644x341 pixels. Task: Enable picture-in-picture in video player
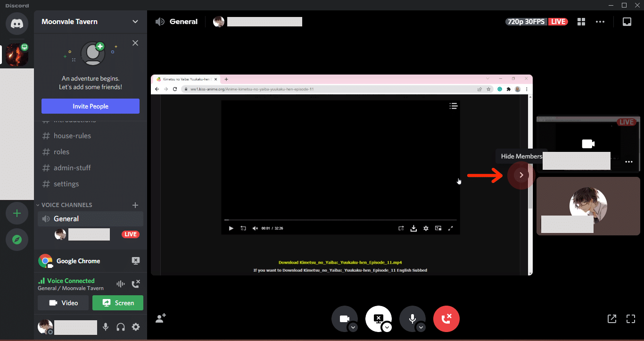(438, 228)
